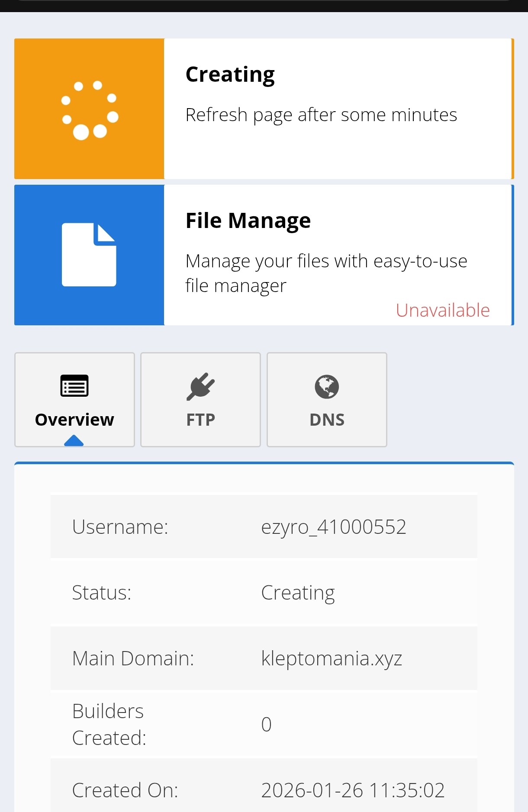Open the FTP tab label
528x812 pixels.
(x=200, y=420)
